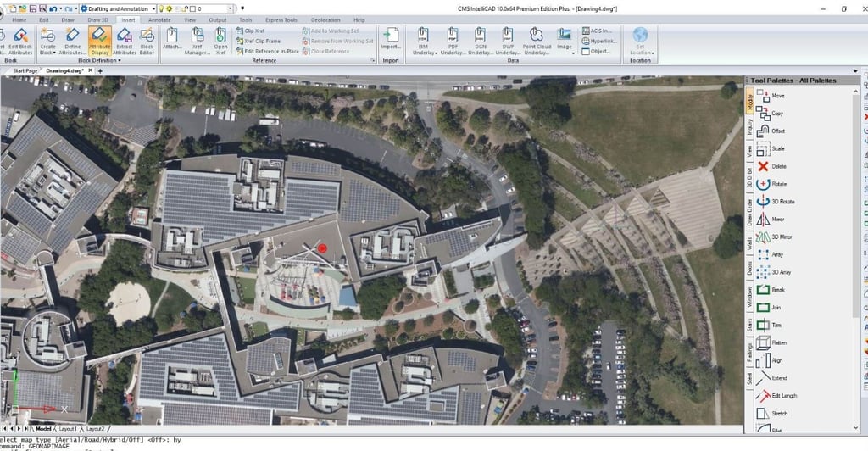Click the red Delete tool

click(771, 166)
